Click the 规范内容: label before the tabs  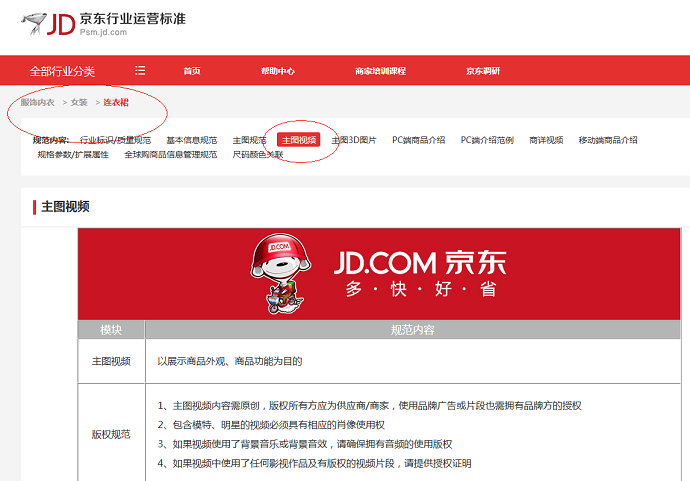51,140
